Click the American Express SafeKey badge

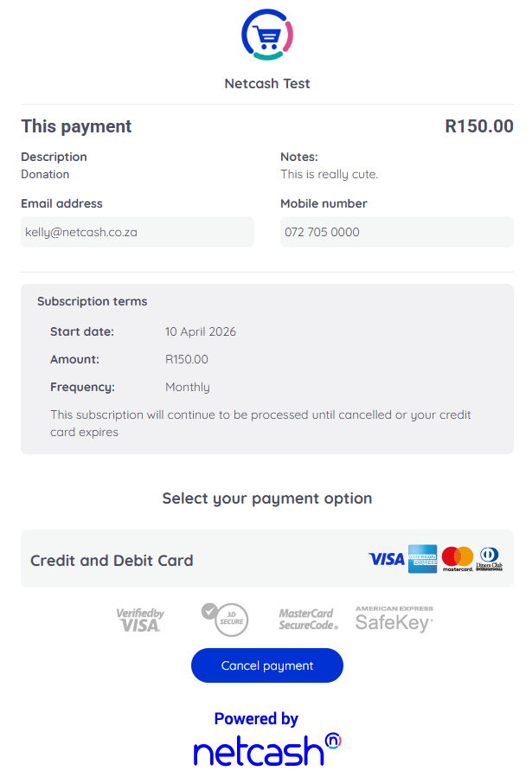394,619
